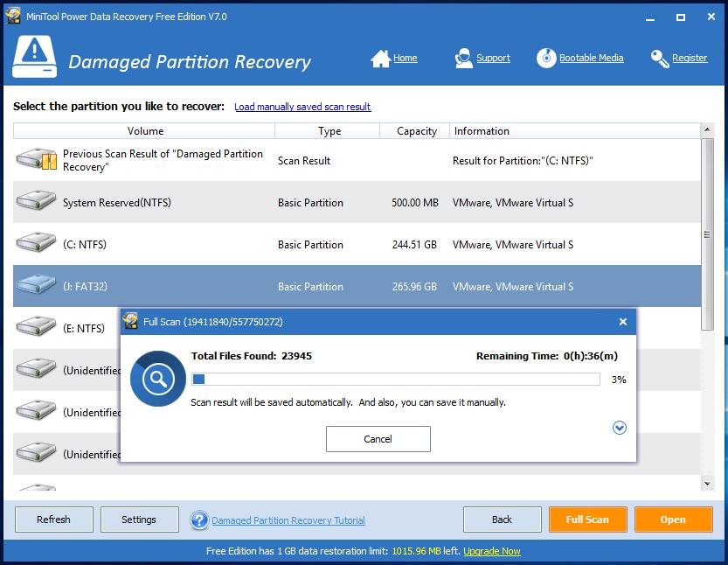Click the (C: NTFS) drive icon
This screenshot has height=565, width=728.
coord(36,243)
